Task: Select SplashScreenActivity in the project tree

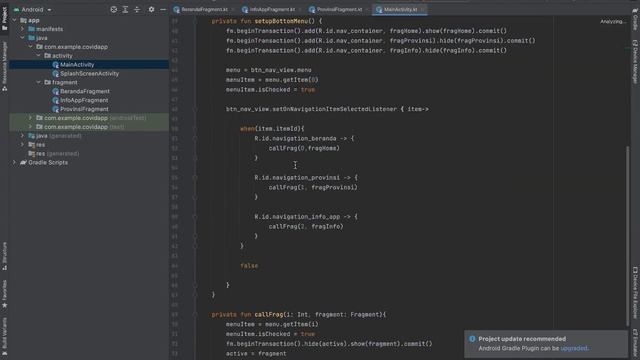Action: pos(89,73)
